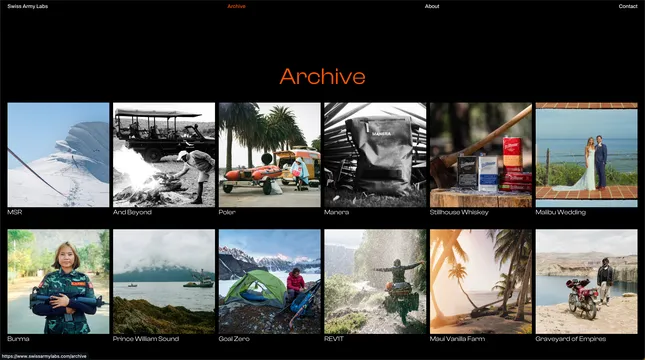
Task: View the Poler palm trees van thumbnail
Action: [x=269, y=155]
